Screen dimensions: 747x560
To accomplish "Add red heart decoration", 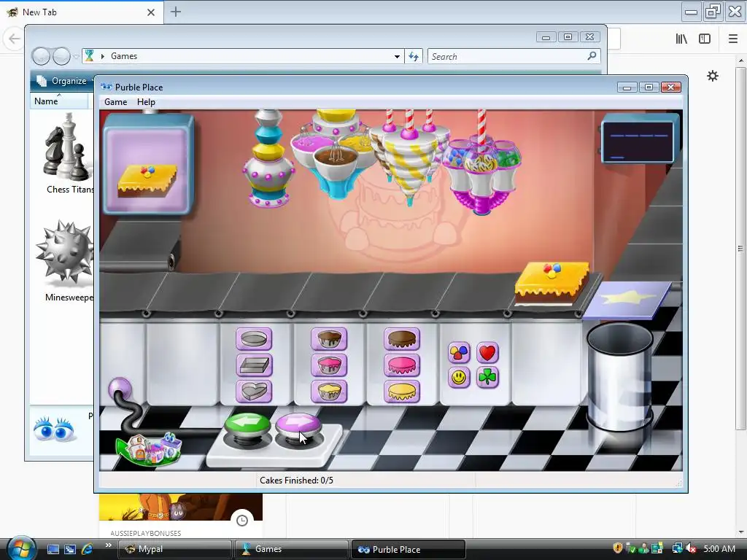I will pyautogui.click(x=487, y=353).
